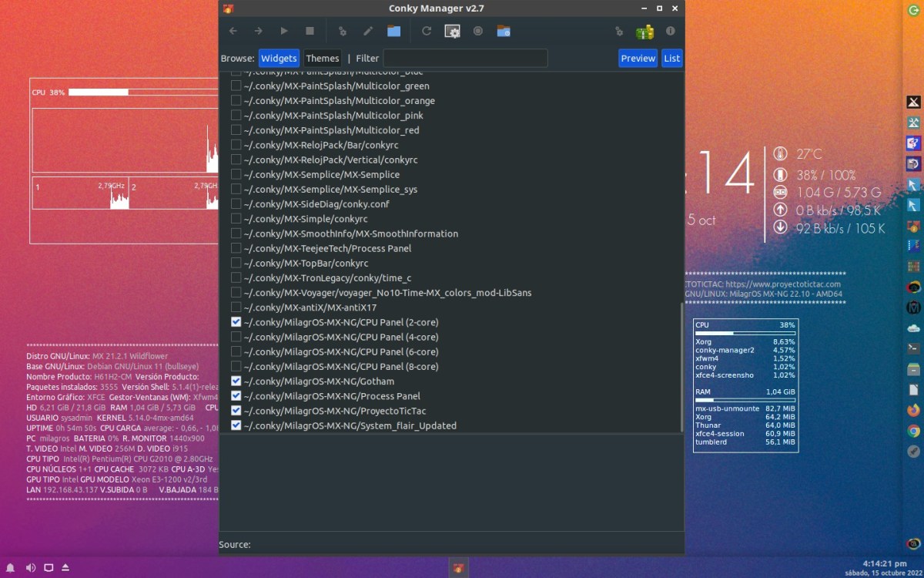The height and width of the screenshot is (578, 924).
Task: Click the refresh list icon
Action: [427, 31]
